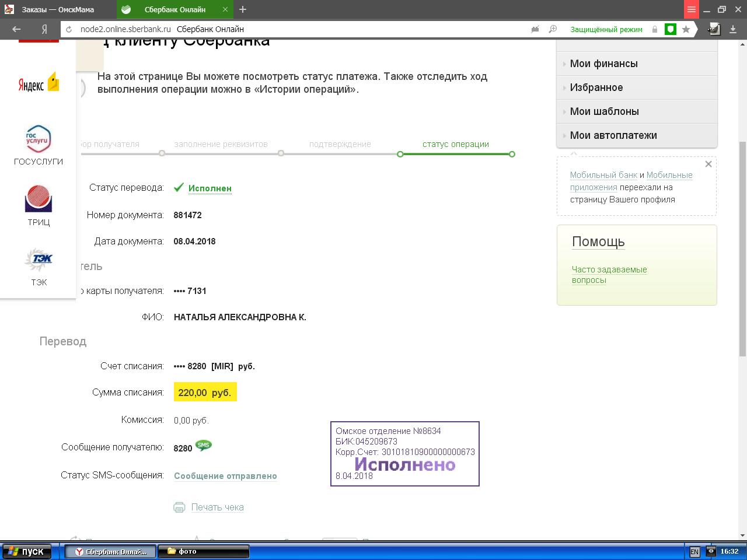Bookmark the page with the star icon
This screenshot has height=560, width=747.
click(x=686, y=29)
